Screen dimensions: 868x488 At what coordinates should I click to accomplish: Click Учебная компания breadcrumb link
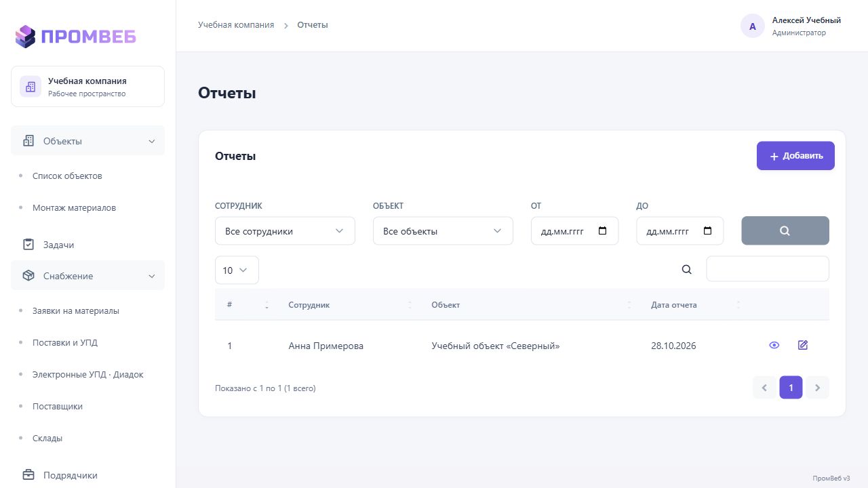[x=236, y=24]
